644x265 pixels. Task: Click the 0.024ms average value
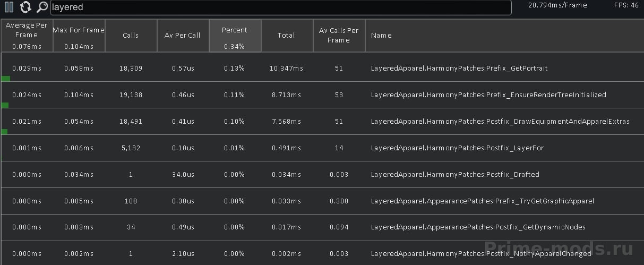(x=27, y=95)
